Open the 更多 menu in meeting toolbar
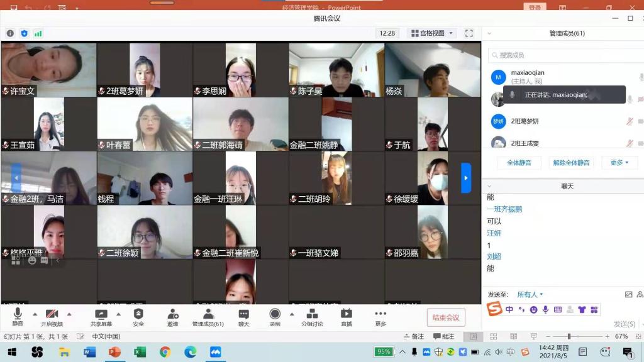Screen dimensions: 644x362 [x=380, y=317]
